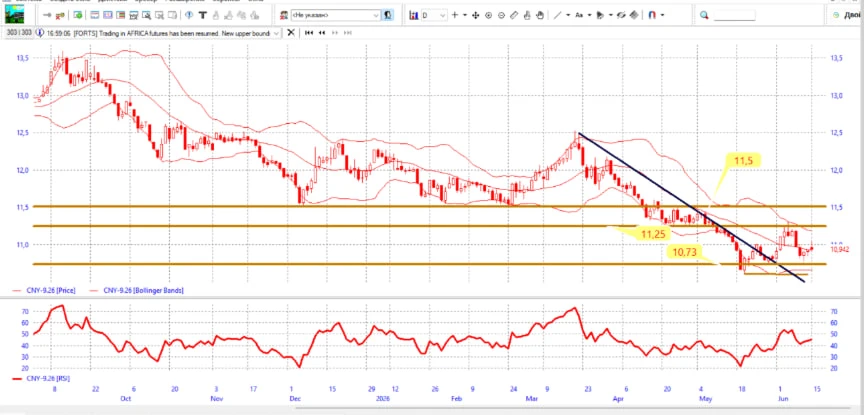Jump to the first message
The image size is (864, 415).
pyautogui.click(x=309, y=33)
